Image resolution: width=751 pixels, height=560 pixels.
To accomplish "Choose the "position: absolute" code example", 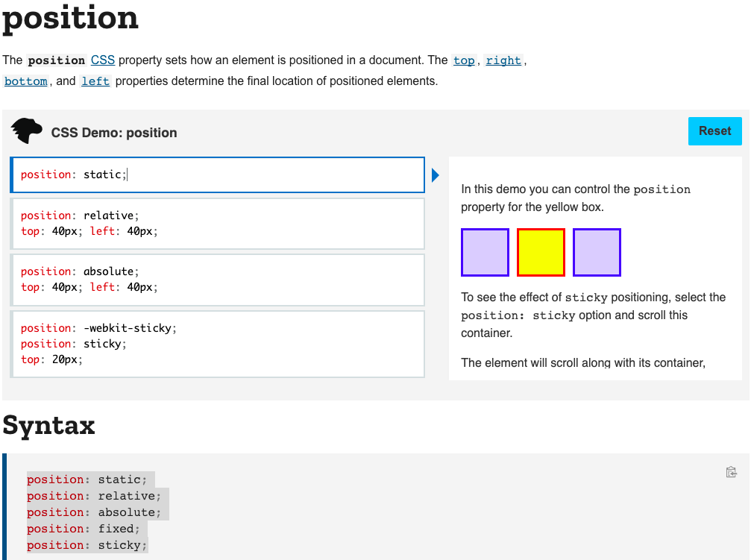I will pyautogui.click(x=218, y=280).
